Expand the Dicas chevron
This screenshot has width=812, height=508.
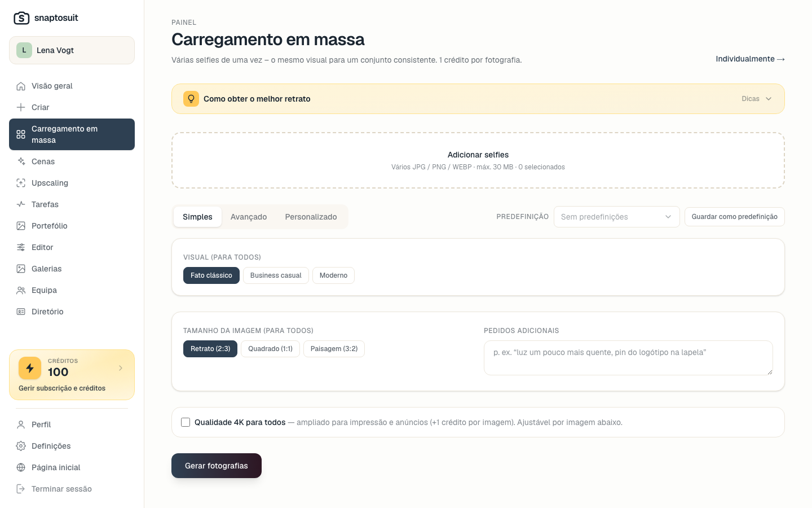click(x=769, y=99)
